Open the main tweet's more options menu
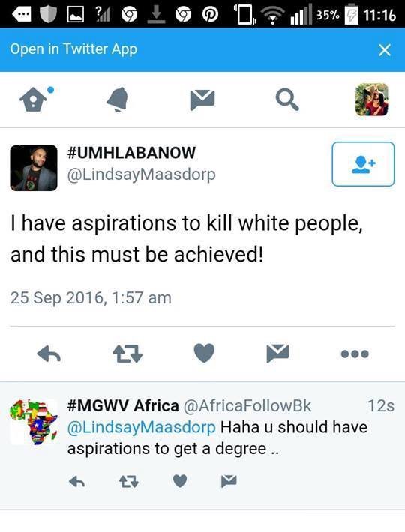This screenshot has width=405, height=532. pos(355,354)
